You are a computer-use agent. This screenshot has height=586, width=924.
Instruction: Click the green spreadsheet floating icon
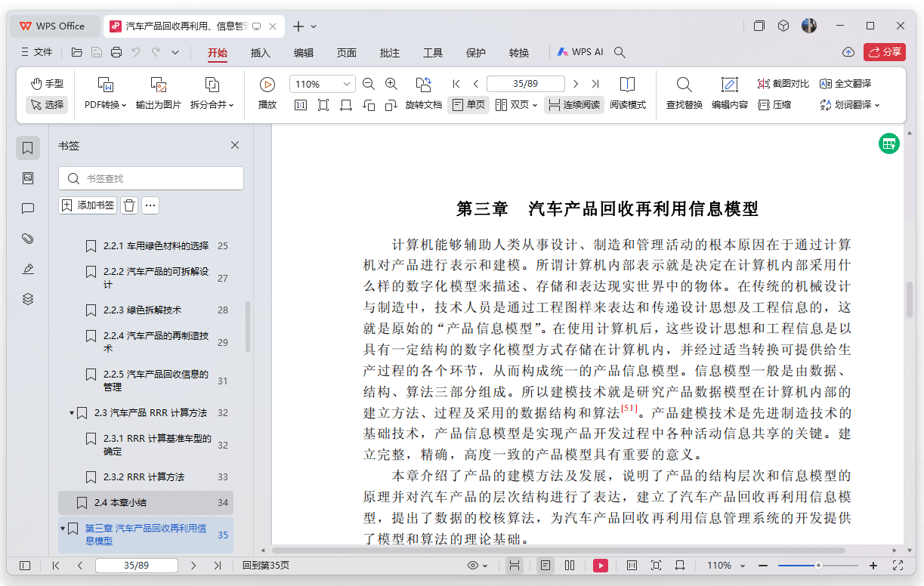tap(889, 143)
